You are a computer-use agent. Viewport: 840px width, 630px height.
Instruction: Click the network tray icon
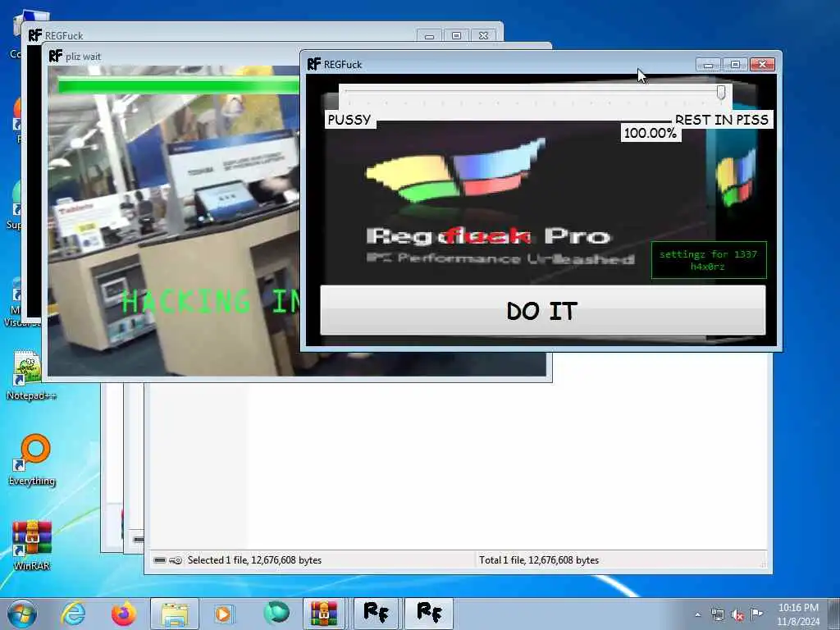[717, 614]
